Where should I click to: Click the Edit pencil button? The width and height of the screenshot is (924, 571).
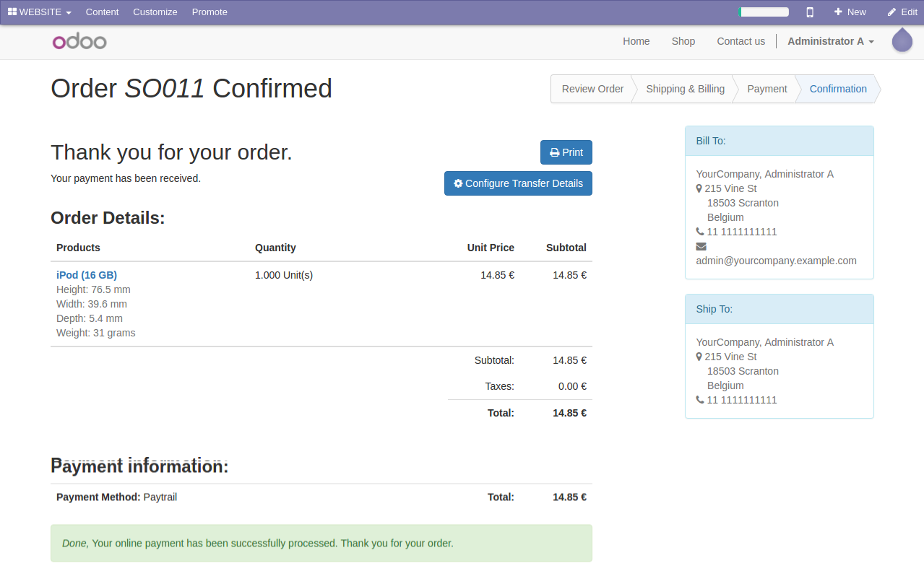tap(902, 12)
